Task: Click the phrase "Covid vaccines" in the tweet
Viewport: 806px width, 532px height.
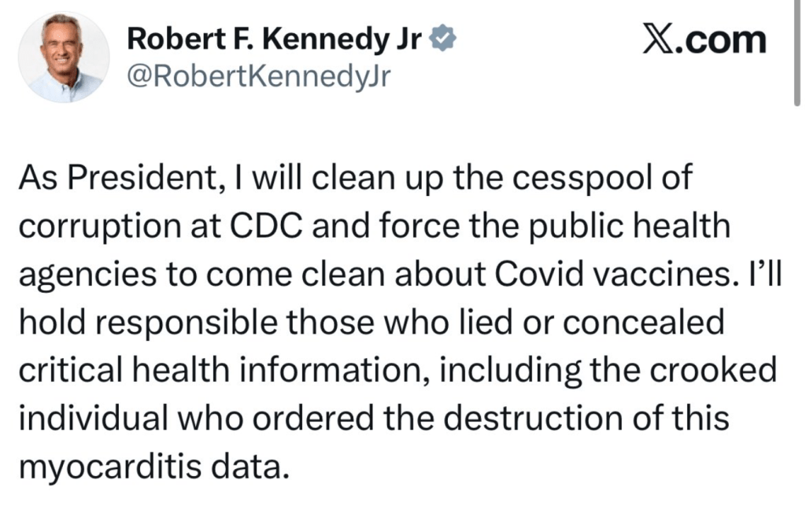Action: click(612, 275)
